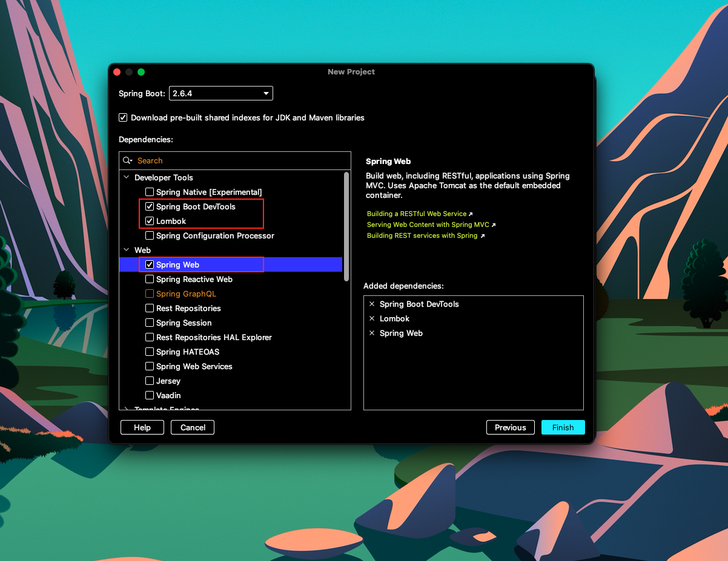The height and width of the screenshot is (561, 728).
Task: Remove Spring Web from added dependencies
Action: [372, 333]
